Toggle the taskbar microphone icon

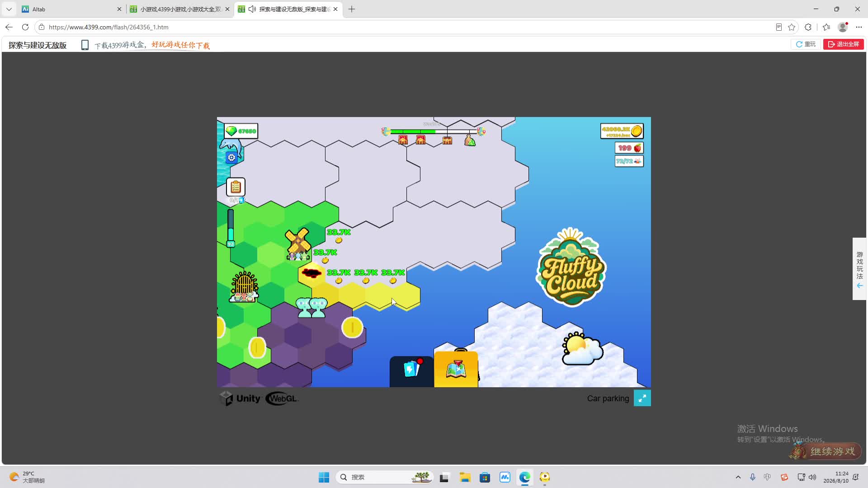(753, 477)
